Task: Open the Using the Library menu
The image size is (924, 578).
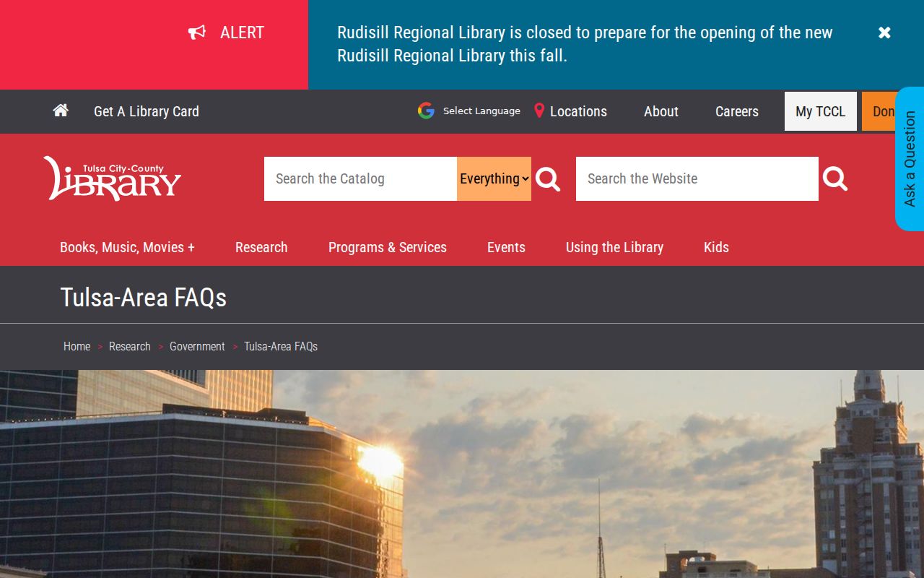Action: pos(614,247)
